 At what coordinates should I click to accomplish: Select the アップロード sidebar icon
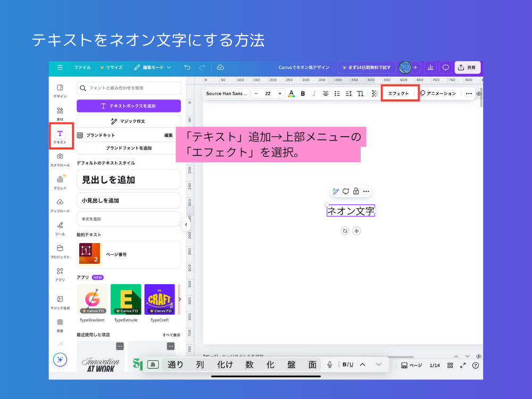pyautogui.click(x=60, y=204)
